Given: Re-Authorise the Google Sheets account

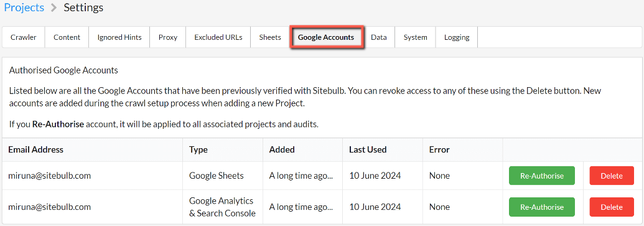Looking at the screenshot, I should click(x=542, y=176).
